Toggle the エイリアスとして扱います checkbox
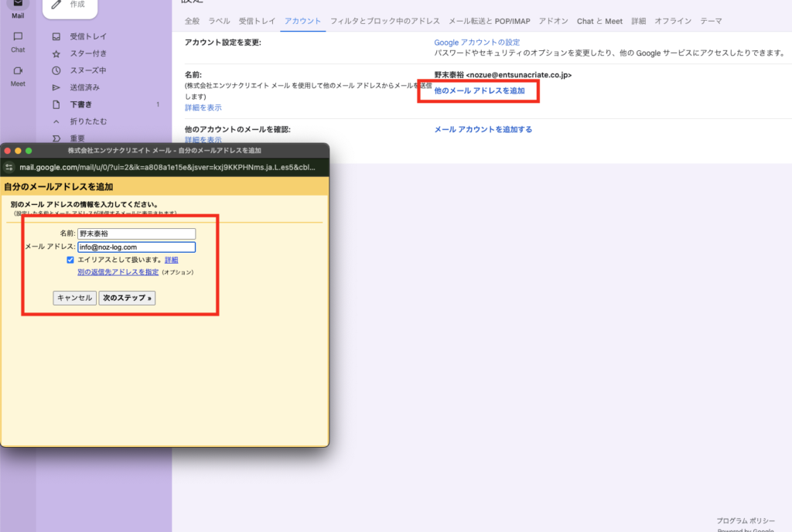Viewport: 792px width, 532px height. coord(70,260)
